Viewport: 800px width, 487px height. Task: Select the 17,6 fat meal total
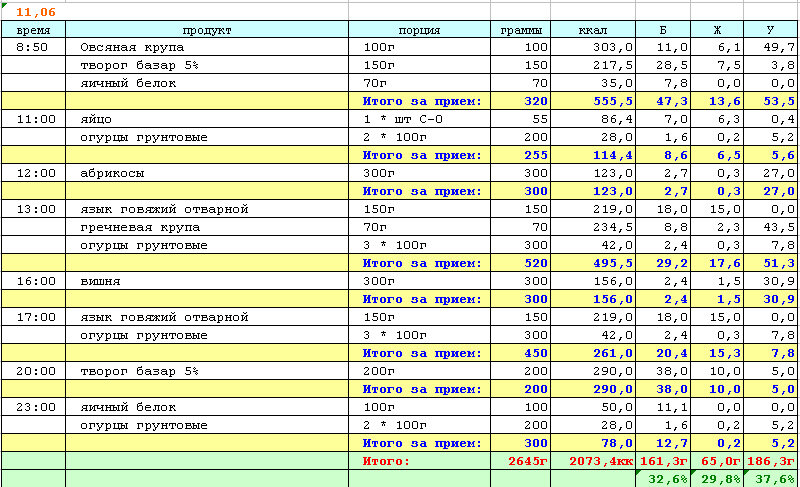(x=717, y=263)
